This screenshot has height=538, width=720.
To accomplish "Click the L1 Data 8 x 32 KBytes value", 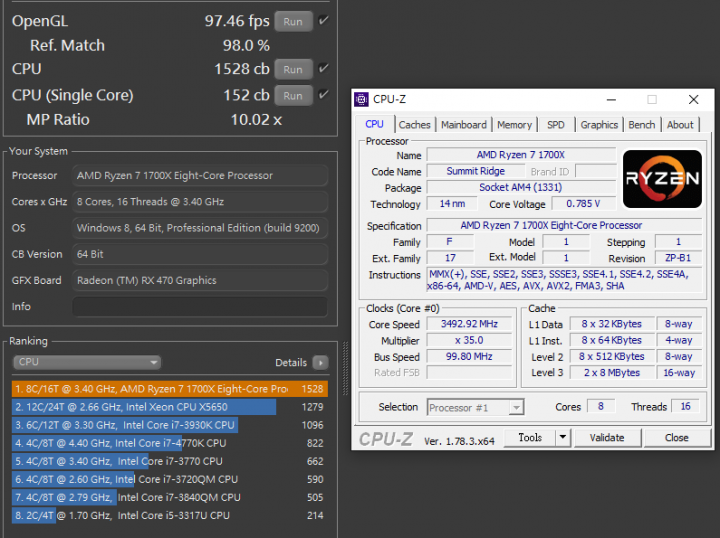I will [x=612, y=324].
